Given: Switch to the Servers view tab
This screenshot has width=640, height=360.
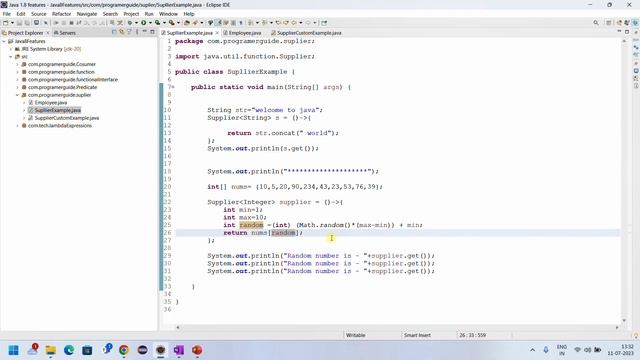Looking at the screenshot, I should (x=64, y=33).
